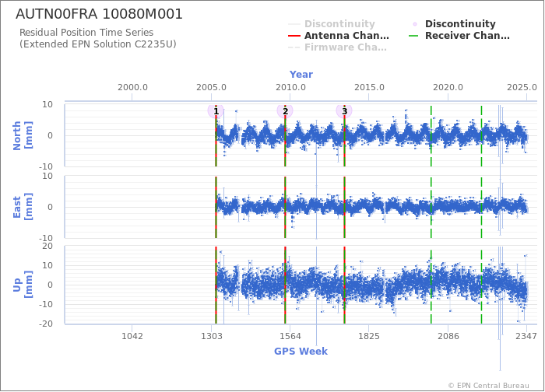This screenshot has height=392, width=545.
Task: Click the 2005.0 year tick label
Action: [x=211, y=87]
